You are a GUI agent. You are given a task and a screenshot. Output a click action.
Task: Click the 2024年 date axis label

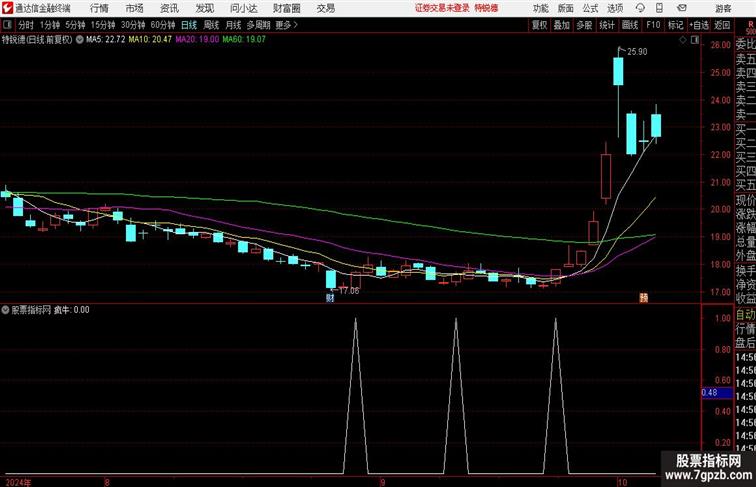click(x=18, y=482)
